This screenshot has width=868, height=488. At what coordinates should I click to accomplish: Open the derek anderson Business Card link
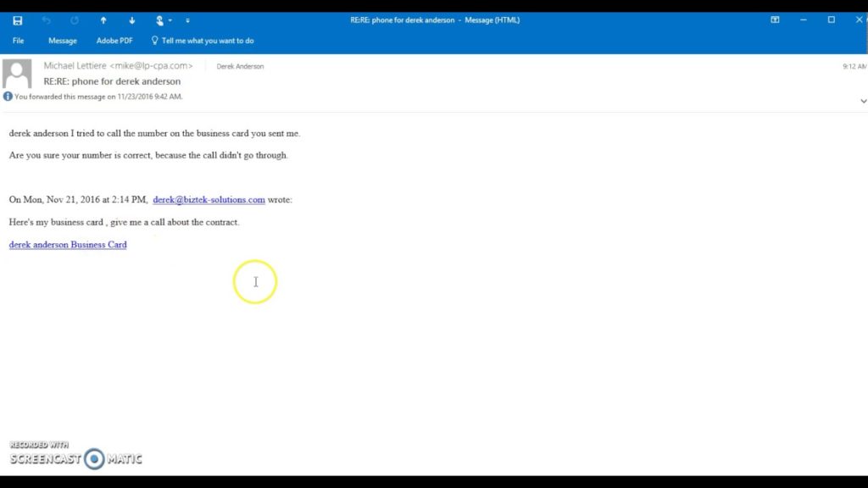coord(68,245)
